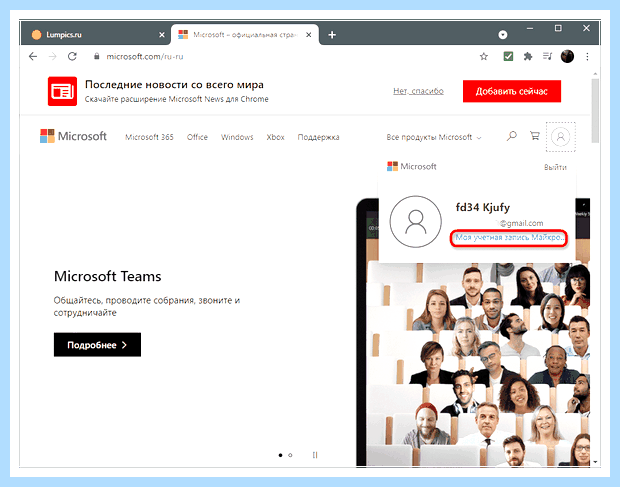Image resolution: width=620 pixels, height=487 pixels.
Task: Go back with the browser back arrow
Action: [x=33, y=57]
